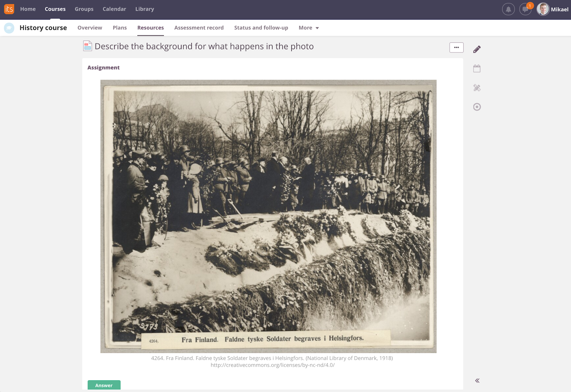Open the calendar icon in the right sidebar

tap(477, 69)
